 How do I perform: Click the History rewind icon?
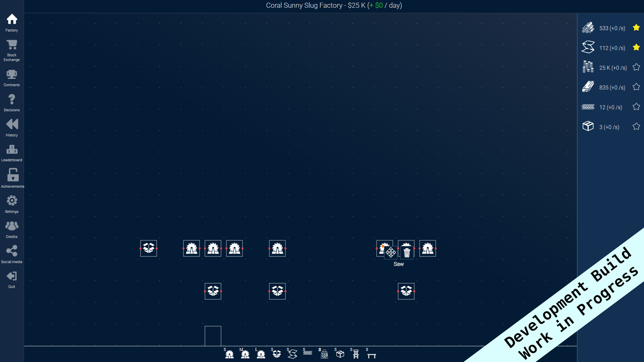tap(12, 127)
